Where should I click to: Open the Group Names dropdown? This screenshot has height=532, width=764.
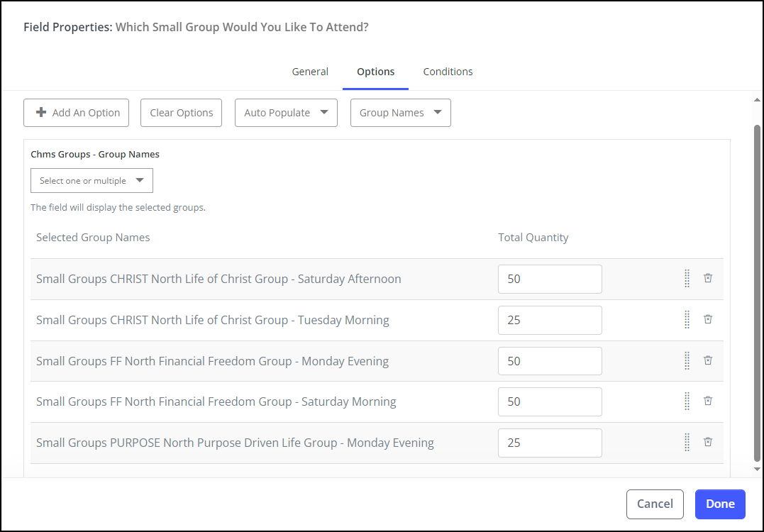tap(400, 112)
